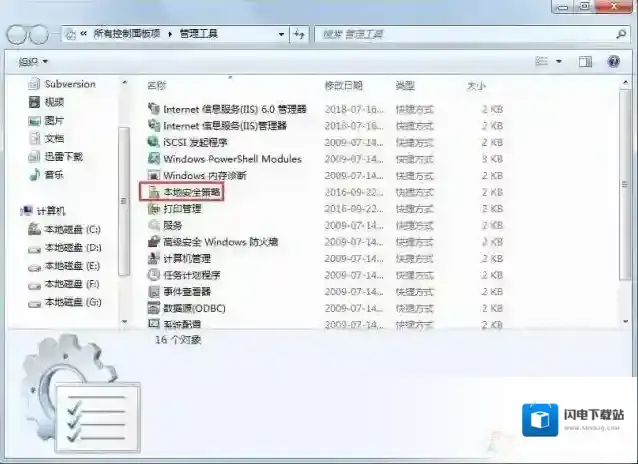The height and width of the screenshot is (464, 638).
Task: Click the Windows PowerShell Modules shortcut
Action: (x=231, y=159)
